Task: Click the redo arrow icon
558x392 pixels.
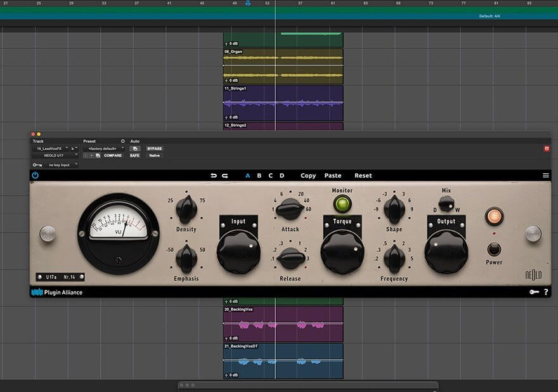Action: [x=224, y=176]
